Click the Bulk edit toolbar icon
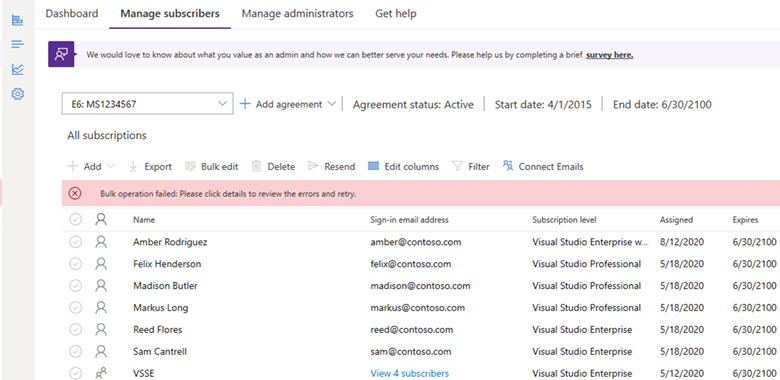780x380 pixels. click(x=190, y=166)
